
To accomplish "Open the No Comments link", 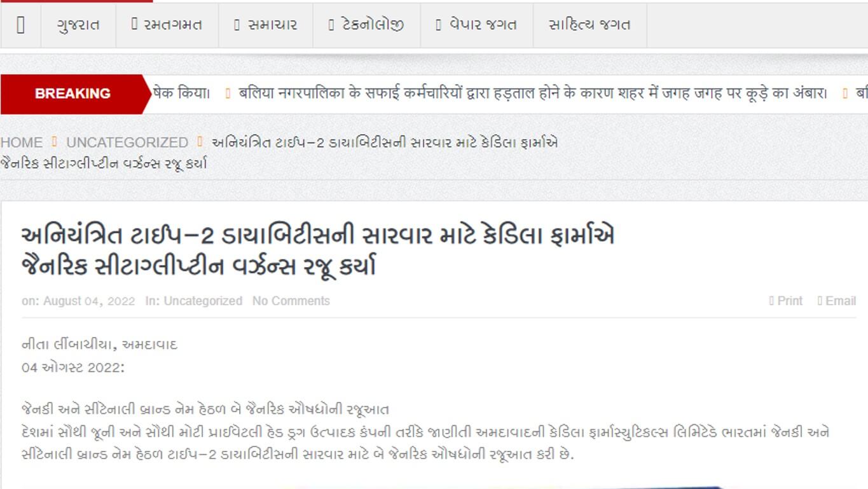I will (x=291, y=301).
